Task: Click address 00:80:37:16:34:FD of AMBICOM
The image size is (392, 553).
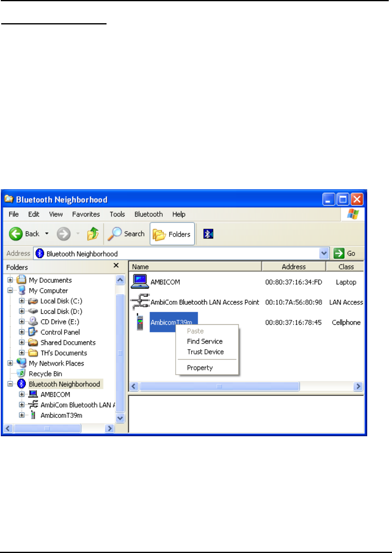Action: coord(294,282)
